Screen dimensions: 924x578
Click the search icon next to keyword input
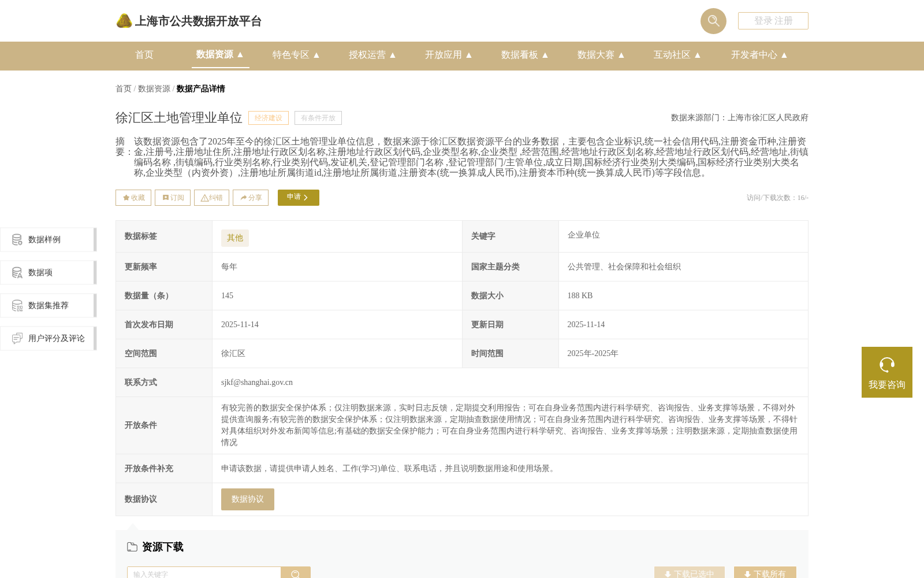coord(296,574)
